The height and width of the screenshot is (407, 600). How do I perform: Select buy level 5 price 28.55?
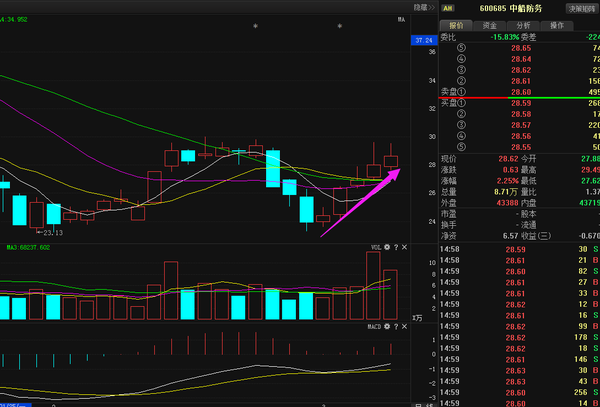(521, 147)
